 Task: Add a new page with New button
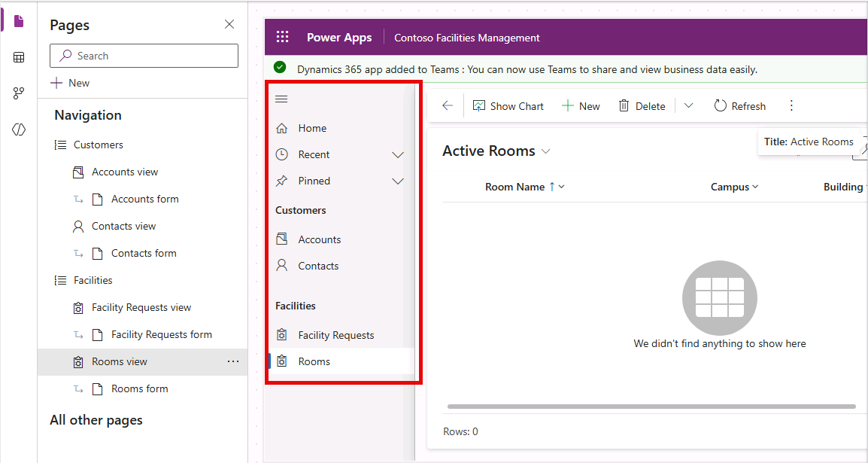pyautogui.click(x=70, y=83)
